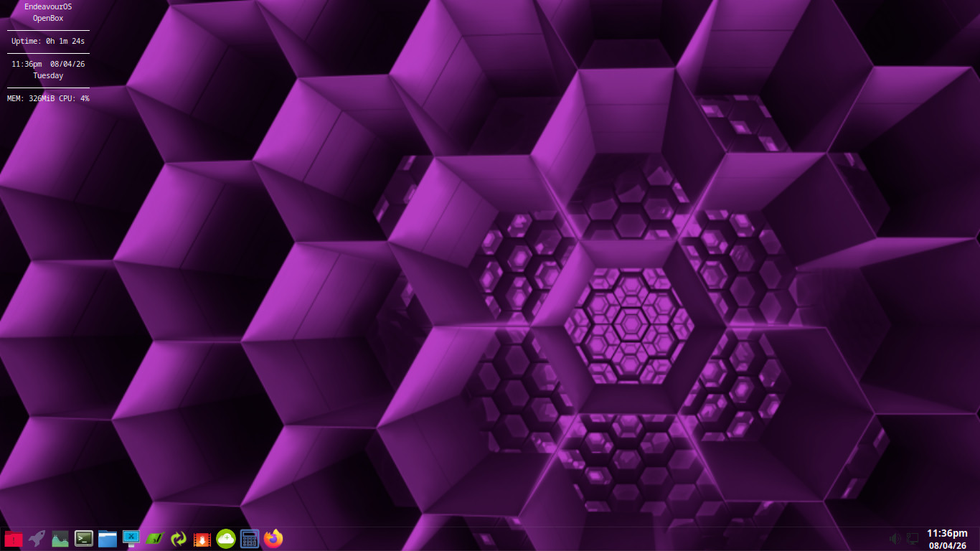The height and width of the screenshot is (551, 980).
Task: Click the green cloud plus icon
Action: coord(226,538)
